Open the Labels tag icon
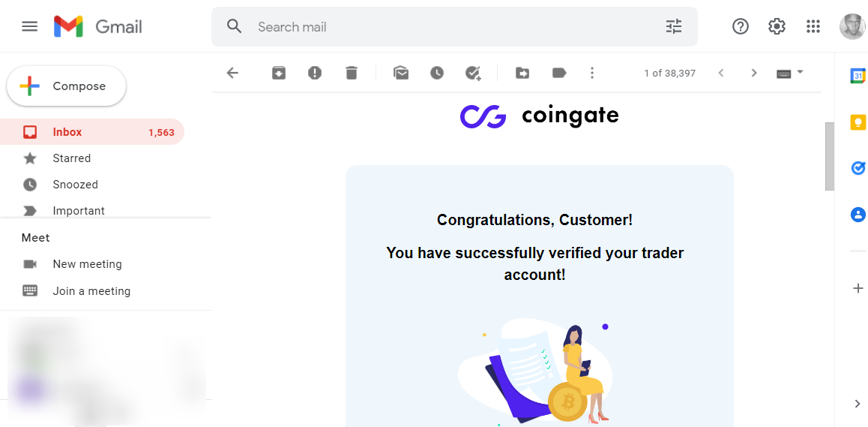The height and width of the screenshot is (427, 868). click(559, 73)
